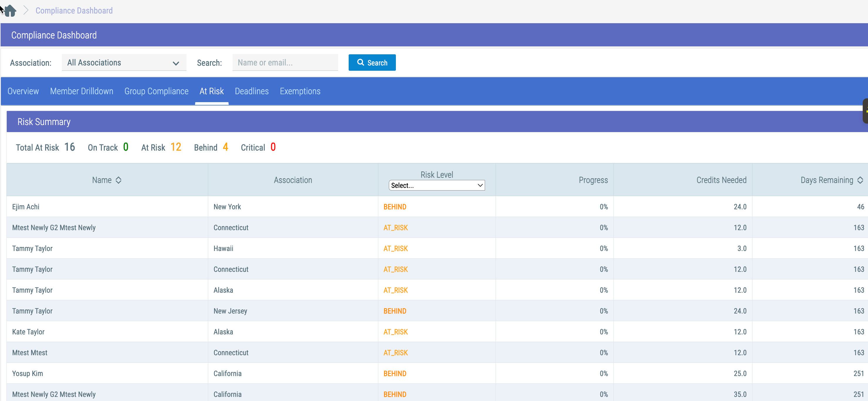The image size is (868, 401).
Task: Click the Name column sort icon
Action: coord(118,180)
